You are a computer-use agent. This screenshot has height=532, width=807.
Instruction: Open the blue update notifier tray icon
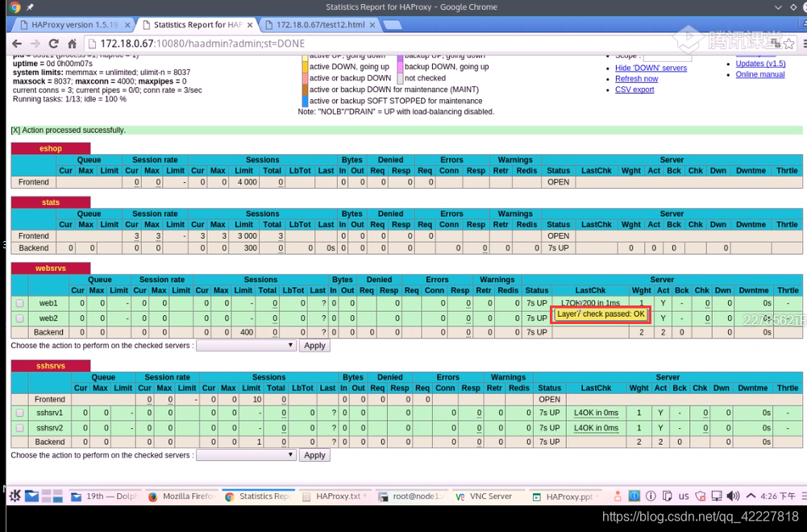click(634, 496)
